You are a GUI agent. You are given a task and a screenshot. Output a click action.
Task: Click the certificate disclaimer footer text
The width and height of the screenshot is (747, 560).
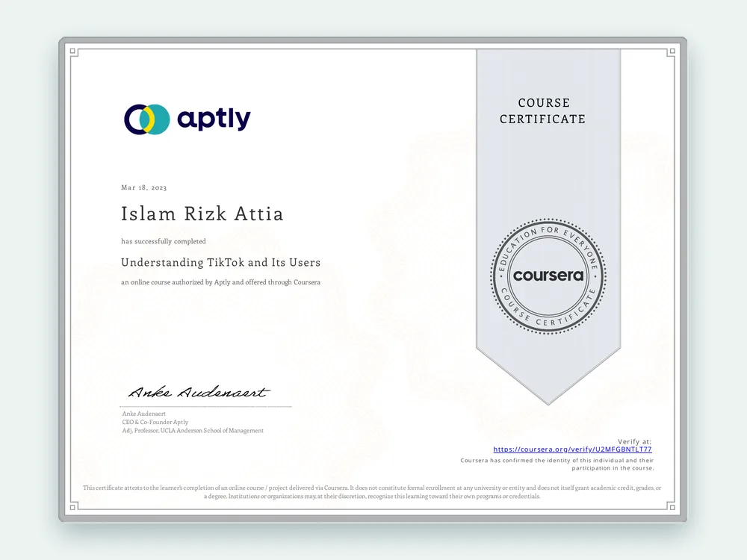click(x=372, y=492)
